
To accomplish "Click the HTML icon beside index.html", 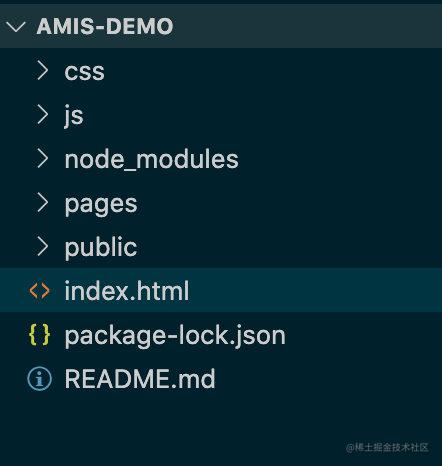I will (39, 291).
